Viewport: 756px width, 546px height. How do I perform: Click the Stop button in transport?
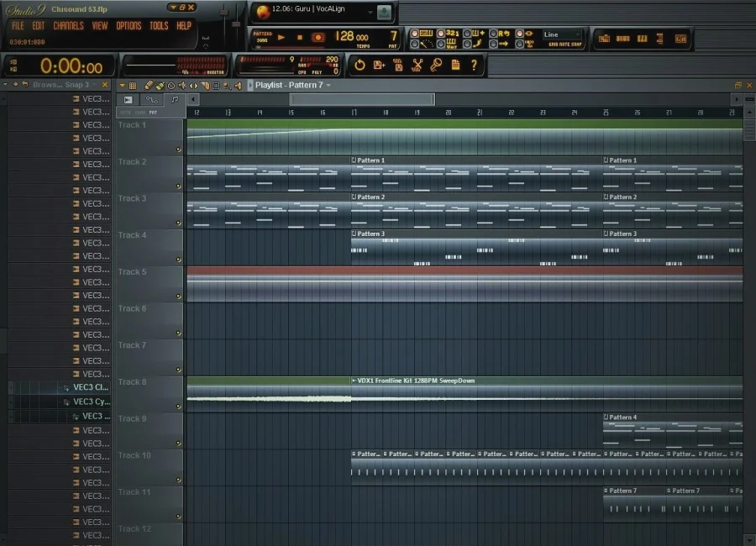(300, 37)
